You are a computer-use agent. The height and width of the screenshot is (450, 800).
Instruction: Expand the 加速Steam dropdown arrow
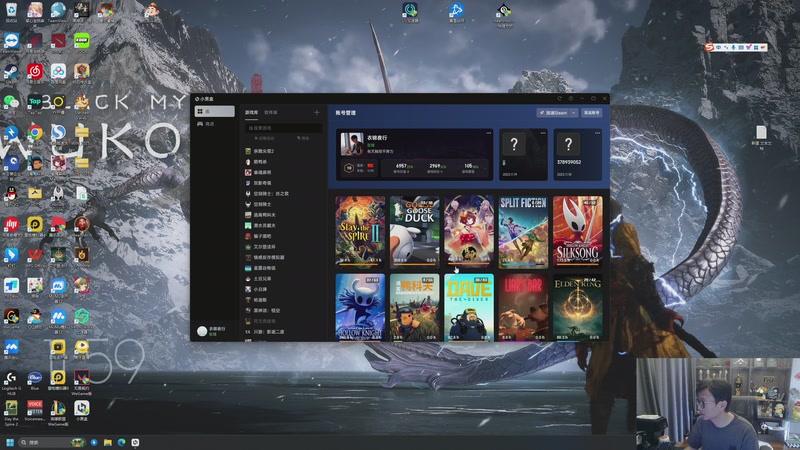coord(573,113)
